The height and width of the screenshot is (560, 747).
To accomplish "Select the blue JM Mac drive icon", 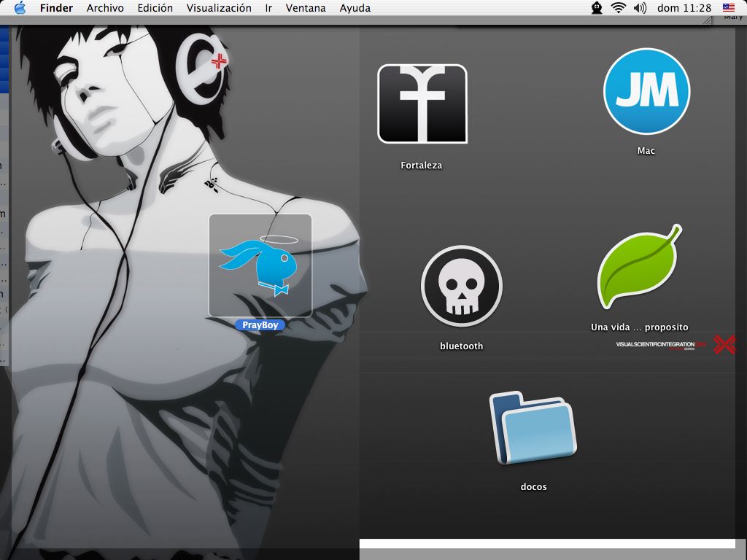I will pyautogui.click(x=646, y=91).
